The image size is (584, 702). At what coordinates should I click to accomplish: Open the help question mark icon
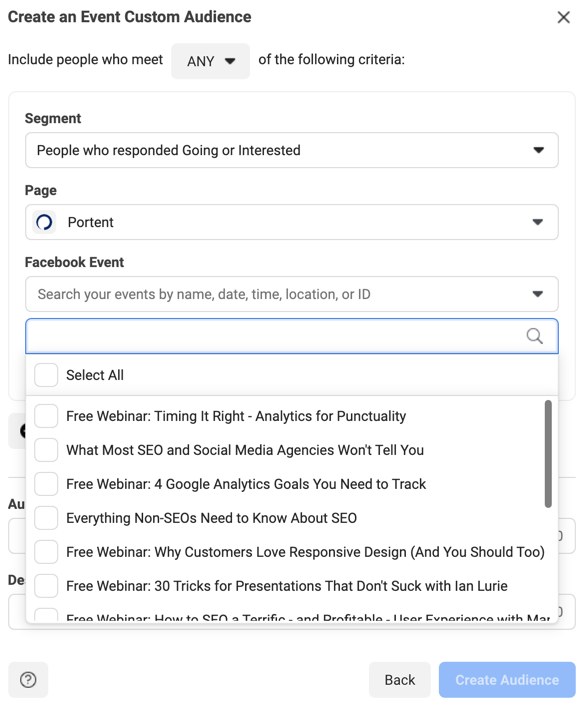[28, 680]
